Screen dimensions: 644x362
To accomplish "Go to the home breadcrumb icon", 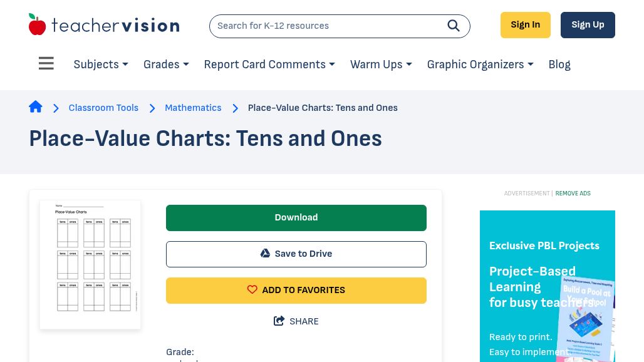I will coord(36,107).
